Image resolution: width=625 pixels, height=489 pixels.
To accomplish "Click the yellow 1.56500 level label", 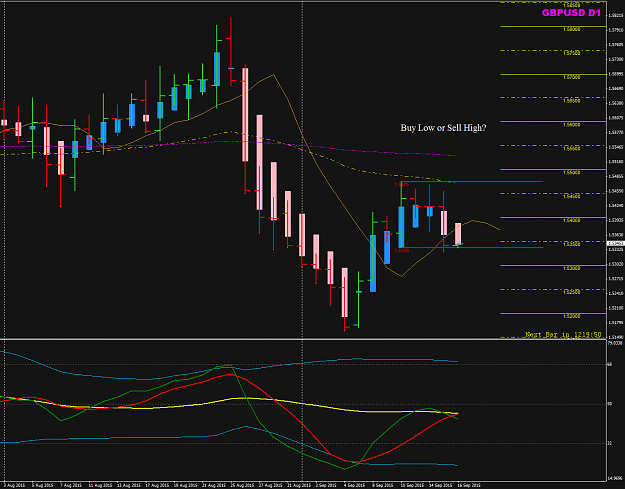I will (572, 101).
